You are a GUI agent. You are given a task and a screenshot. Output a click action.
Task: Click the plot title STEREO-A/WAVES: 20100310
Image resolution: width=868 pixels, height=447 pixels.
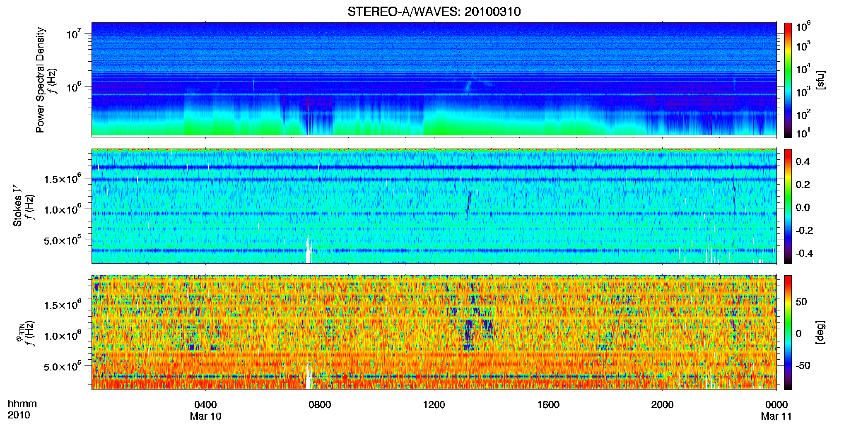point(434,12)
